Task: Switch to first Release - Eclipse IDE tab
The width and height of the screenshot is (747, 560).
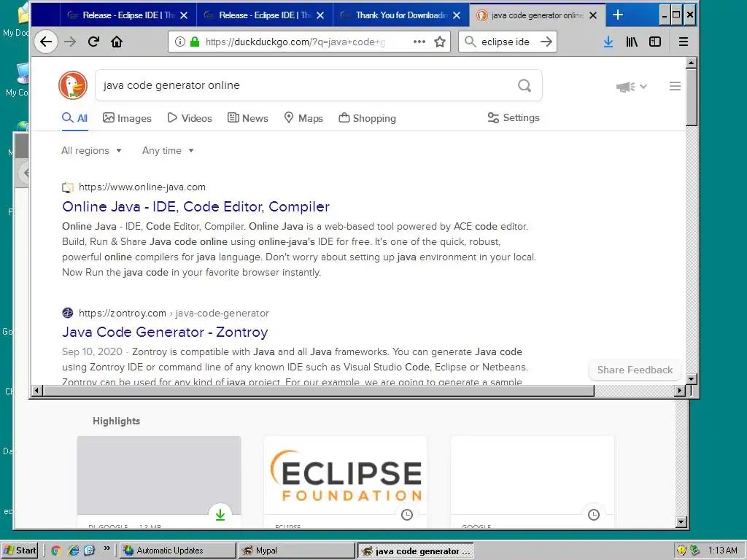Action: 128,15
